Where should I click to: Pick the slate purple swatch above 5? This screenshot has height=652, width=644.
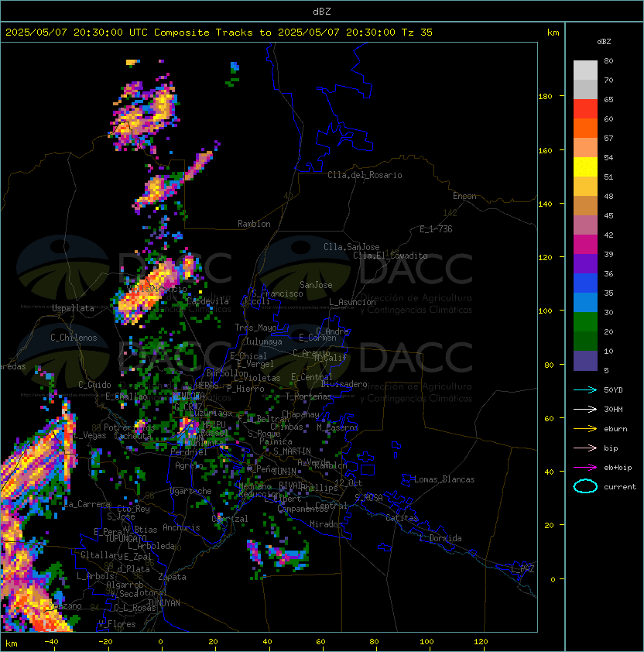[585, 361]
